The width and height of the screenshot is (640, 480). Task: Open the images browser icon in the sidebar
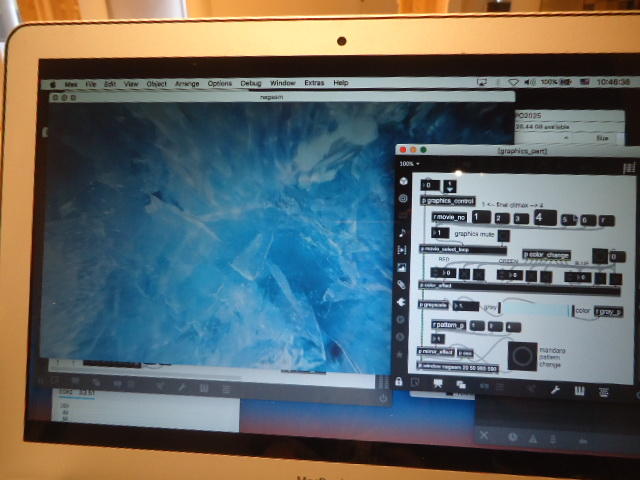pyautogui.click(x=402, y=268)
